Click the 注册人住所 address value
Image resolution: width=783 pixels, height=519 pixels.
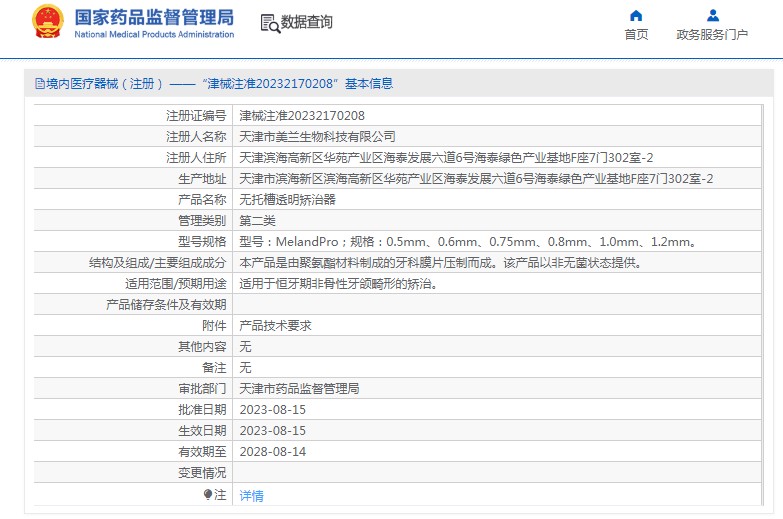[x=446, y=158]
